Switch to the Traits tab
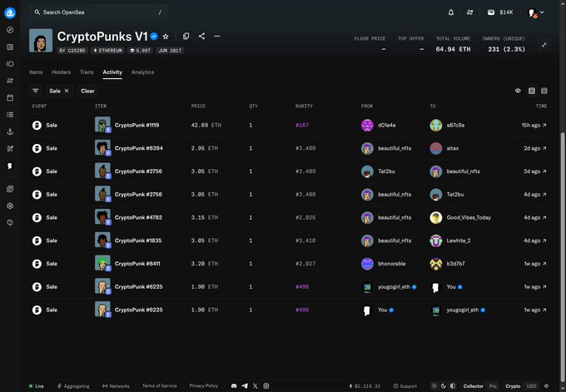566x392 pixels. 87,72
